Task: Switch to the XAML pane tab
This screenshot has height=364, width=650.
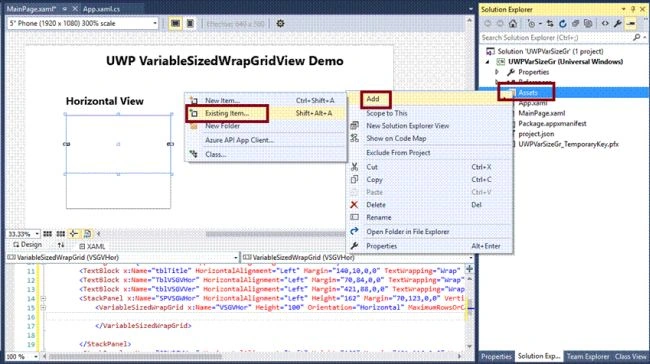Action: [92, 246]
